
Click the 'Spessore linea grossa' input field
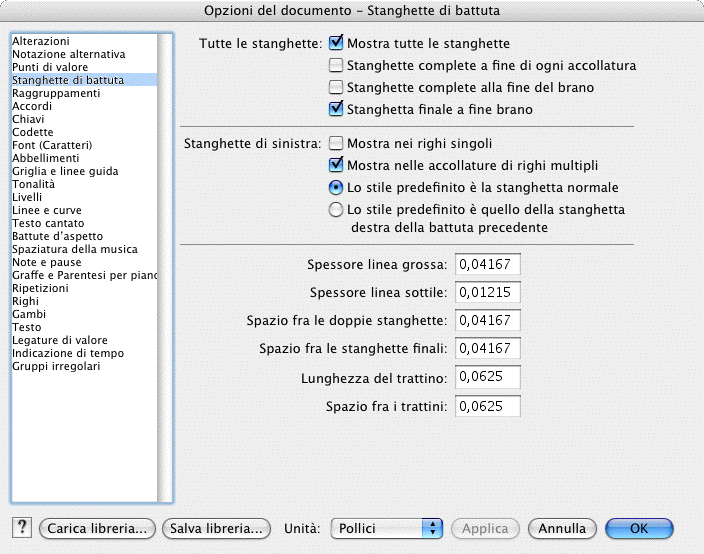click(488, 264)
